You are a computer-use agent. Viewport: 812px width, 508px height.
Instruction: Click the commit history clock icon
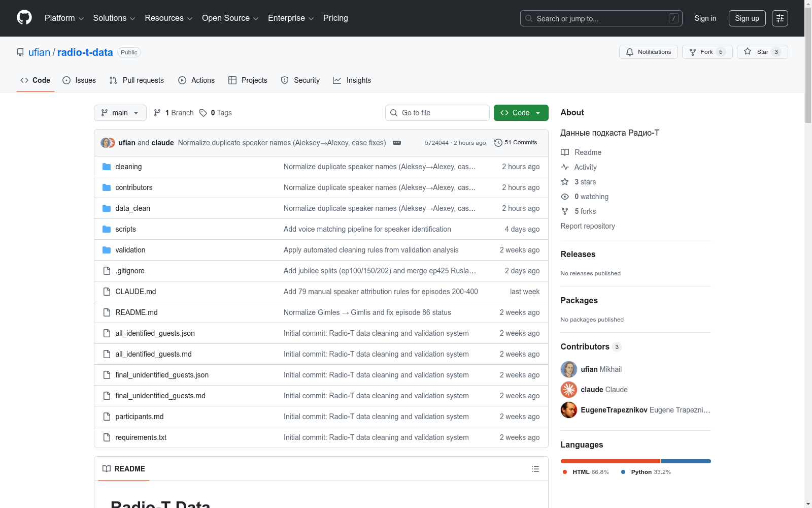click(498, 143)
